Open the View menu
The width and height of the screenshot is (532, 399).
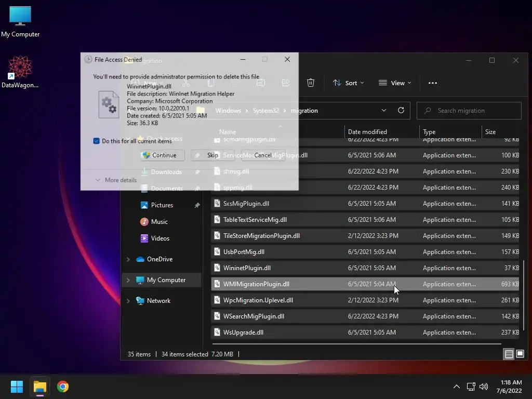pyautogui.click(x=395, y=83)
